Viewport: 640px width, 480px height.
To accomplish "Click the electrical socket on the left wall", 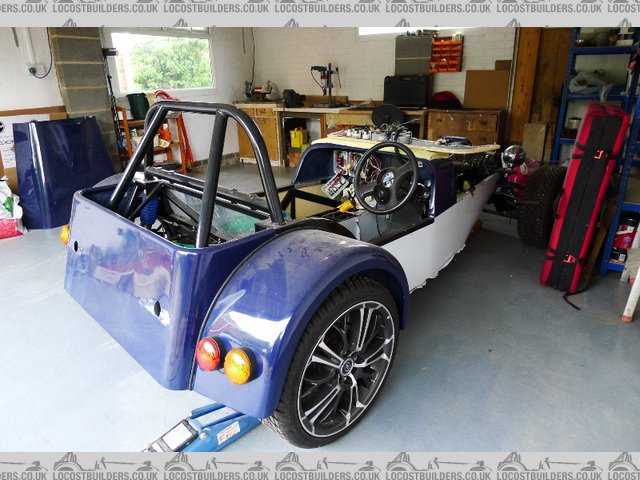I will [x=37, y=70].
